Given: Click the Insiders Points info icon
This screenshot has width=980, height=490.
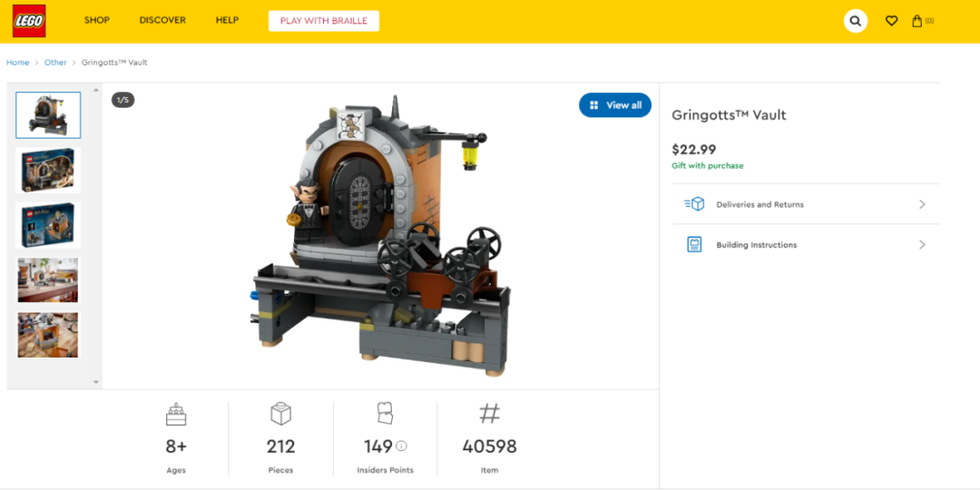Looking at the screenshot, I should (401, 446).
